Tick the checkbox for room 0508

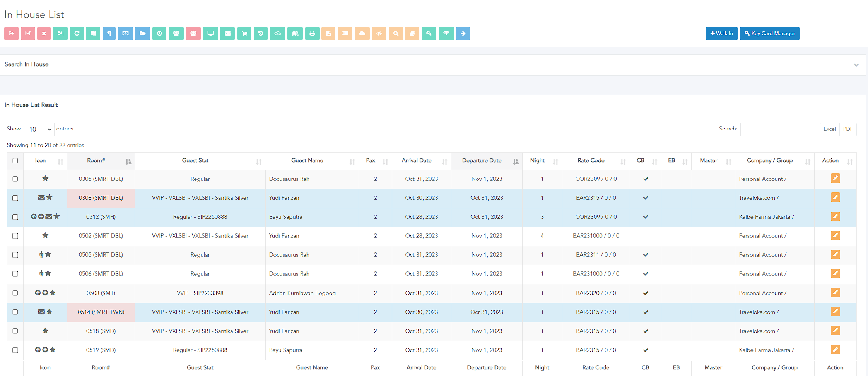pyautogui.click(x=15, y=293)
